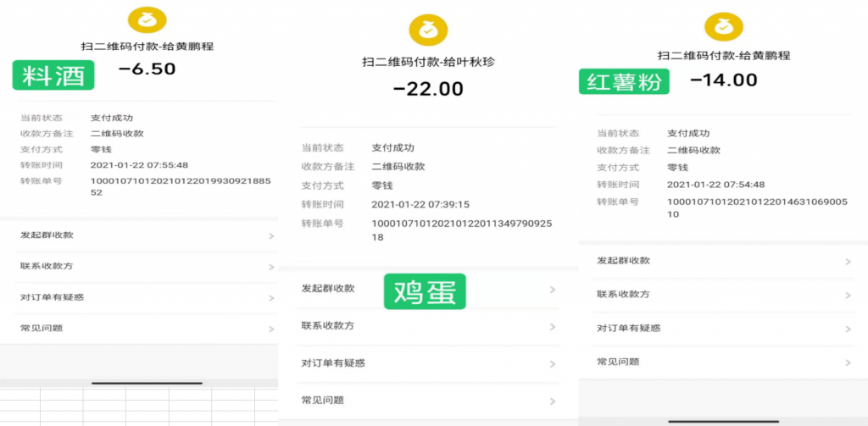Click the yellow coin icon above the -22.00 payment
Screen dimensions: 868x426
tap(428, 30)
